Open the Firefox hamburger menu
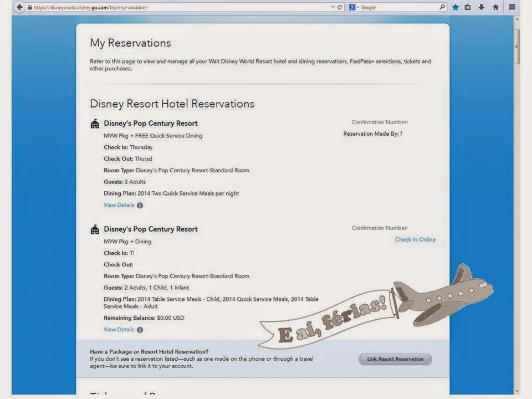 coord(511,7)
